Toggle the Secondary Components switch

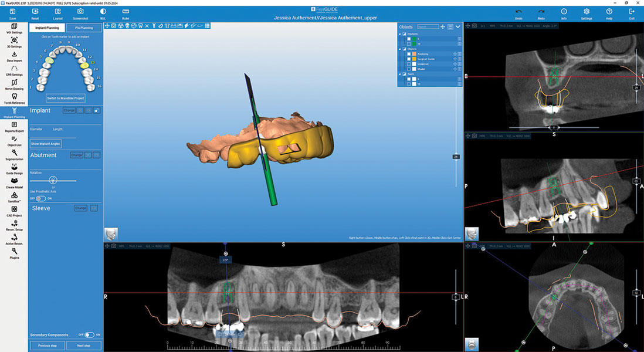point(89,335)
